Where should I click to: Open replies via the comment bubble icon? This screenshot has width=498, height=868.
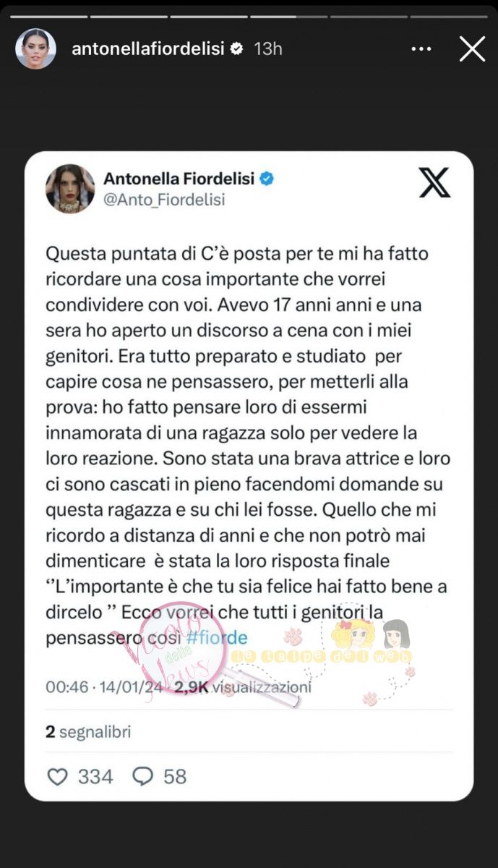coord(143,776)
